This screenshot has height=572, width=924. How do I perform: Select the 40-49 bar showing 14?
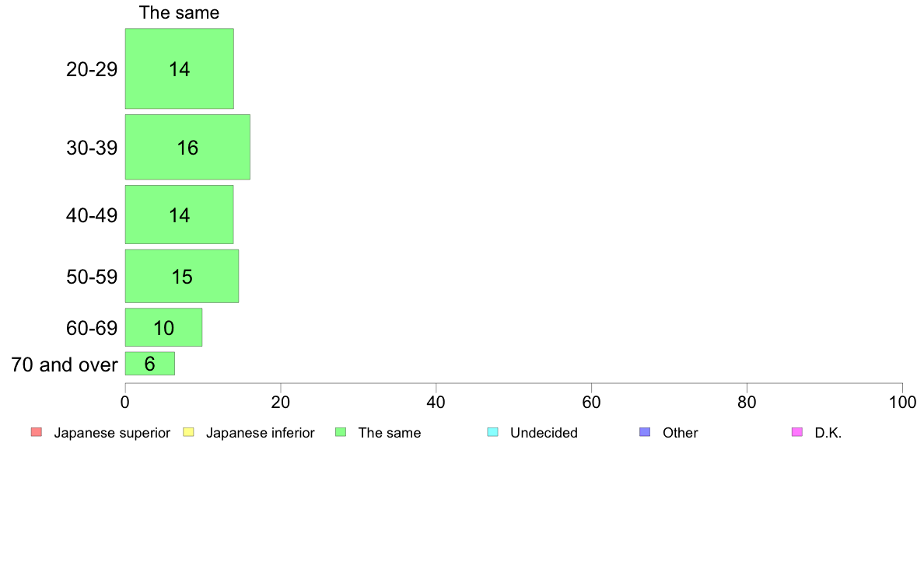click(x=179, y=214)
